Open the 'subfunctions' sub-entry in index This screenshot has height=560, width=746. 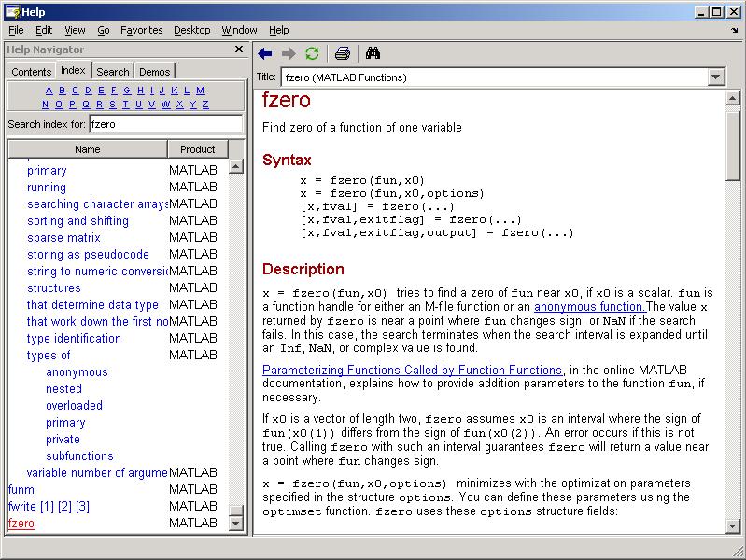(79, 455)
